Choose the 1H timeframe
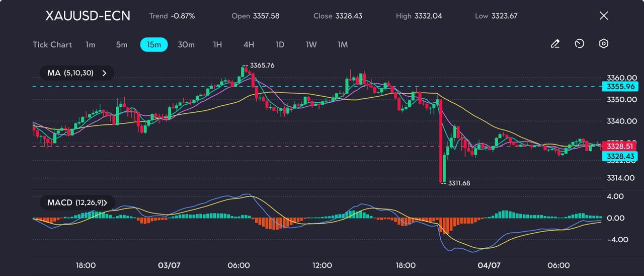644x276 pixels. [x=217, y=45]
